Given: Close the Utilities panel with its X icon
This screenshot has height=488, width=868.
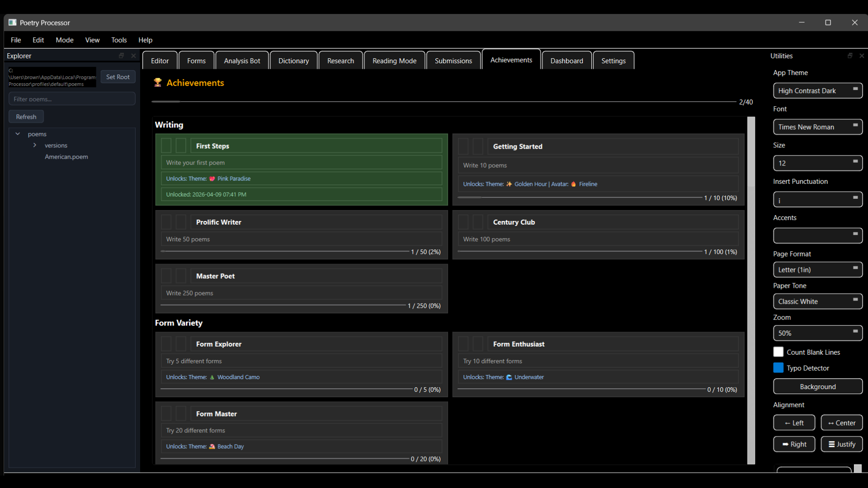Looking at the screenshot, I should 862,56.
